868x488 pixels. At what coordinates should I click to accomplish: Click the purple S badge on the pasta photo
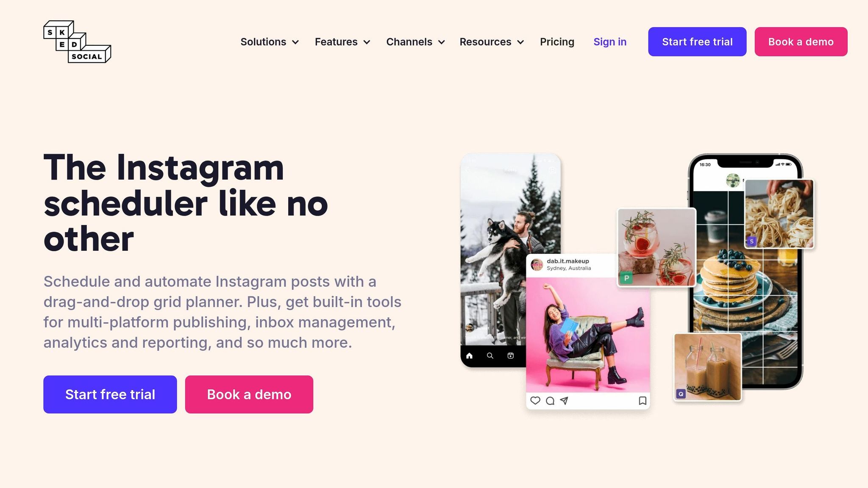coord(751,241)
